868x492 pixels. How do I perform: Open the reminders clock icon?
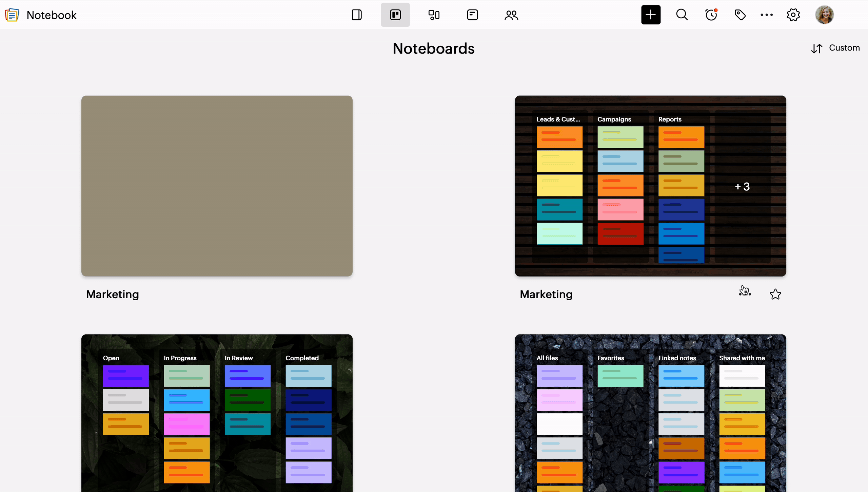click(711, 15)
